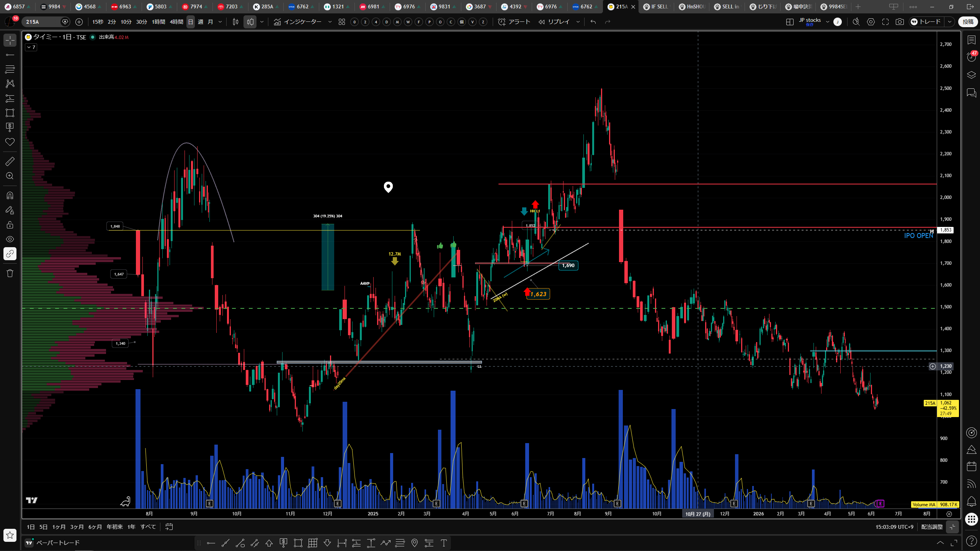Click the アラート button

[x=514, y=22]
